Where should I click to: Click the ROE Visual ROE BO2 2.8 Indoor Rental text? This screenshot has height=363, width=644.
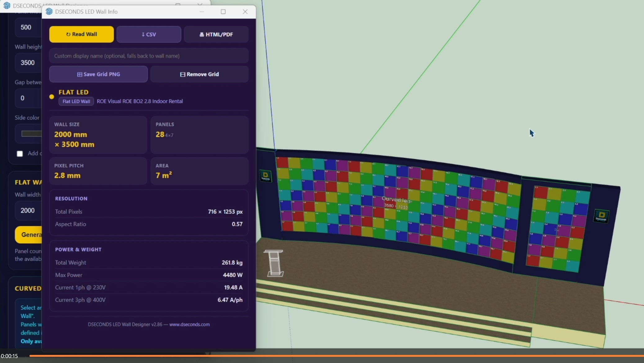point(140,101)
